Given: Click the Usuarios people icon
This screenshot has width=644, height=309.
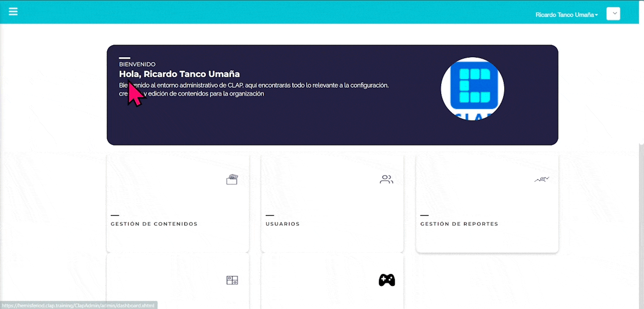Looking at the screenshot, I should coord(386,179).
